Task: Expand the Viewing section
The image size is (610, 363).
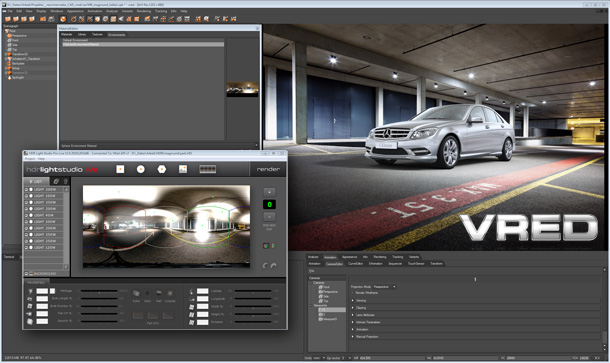Action: pos(353,300)
